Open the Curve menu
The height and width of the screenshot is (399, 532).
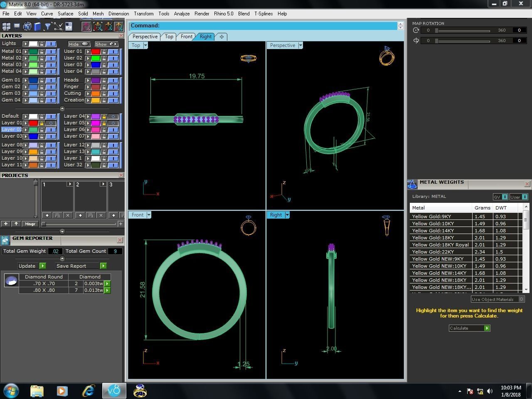[47, 14]
